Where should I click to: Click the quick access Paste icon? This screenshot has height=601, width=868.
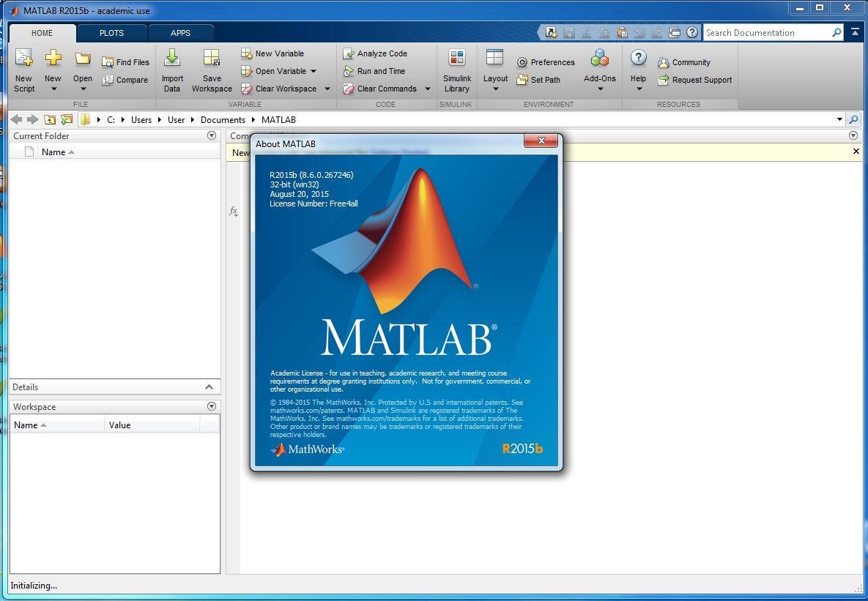(x=622, y=33)
